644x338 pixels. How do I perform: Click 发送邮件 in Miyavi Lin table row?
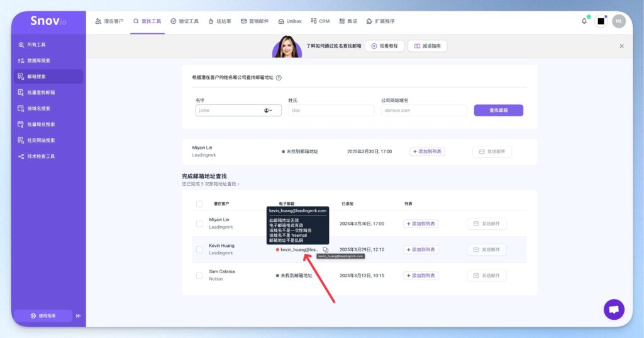click(487, 224)
